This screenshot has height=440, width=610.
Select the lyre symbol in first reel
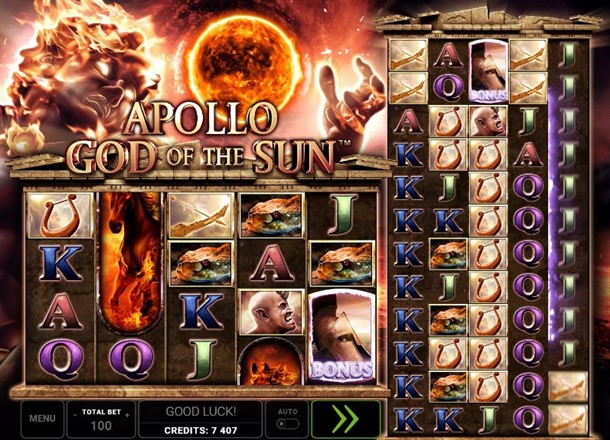(x=60, y=215)
